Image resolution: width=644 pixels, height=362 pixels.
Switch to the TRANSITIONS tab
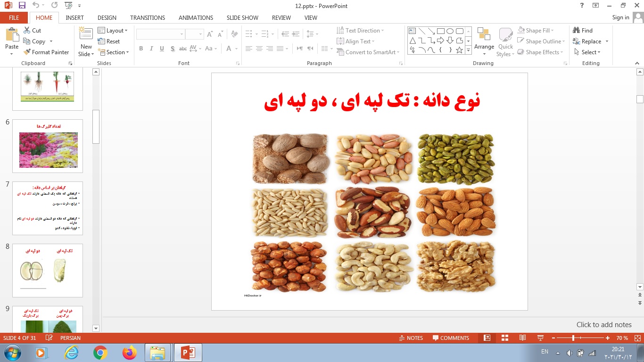(148, 17)
